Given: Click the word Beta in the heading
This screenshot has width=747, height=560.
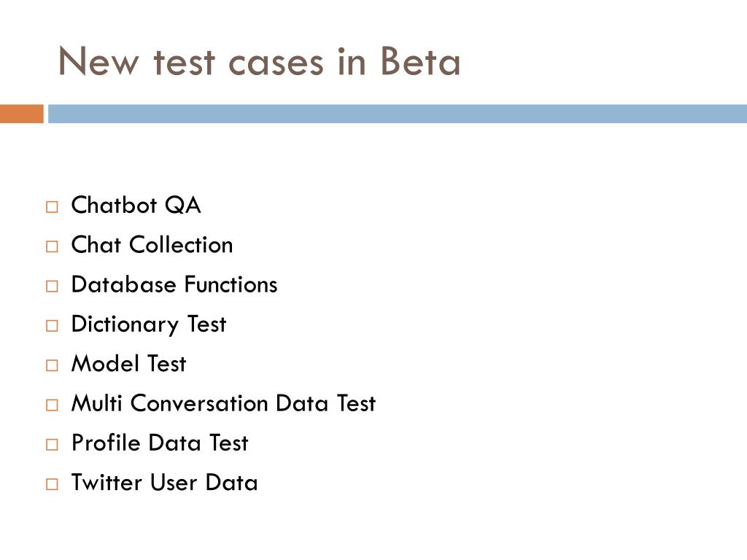Looking at the screenshot, I should coord(421,61).
